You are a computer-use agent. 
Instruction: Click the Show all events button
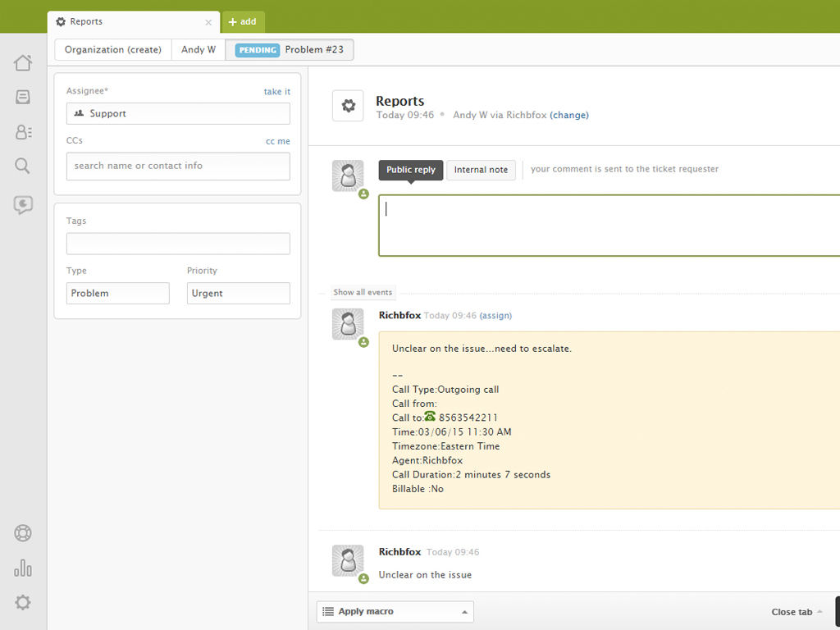[363, 293]
